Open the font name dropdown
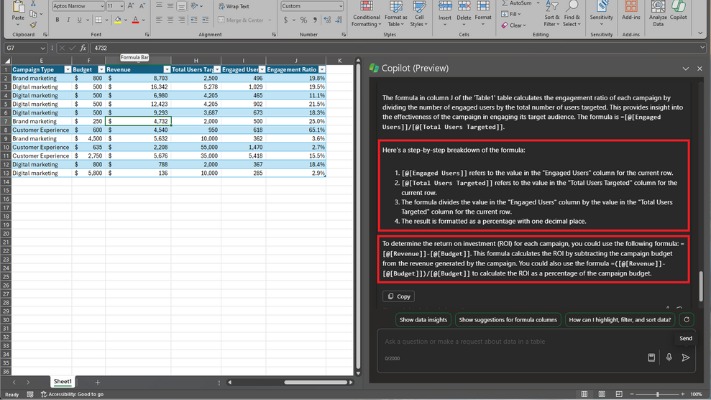This screenshot has width=711, height=400. point(102,6)
